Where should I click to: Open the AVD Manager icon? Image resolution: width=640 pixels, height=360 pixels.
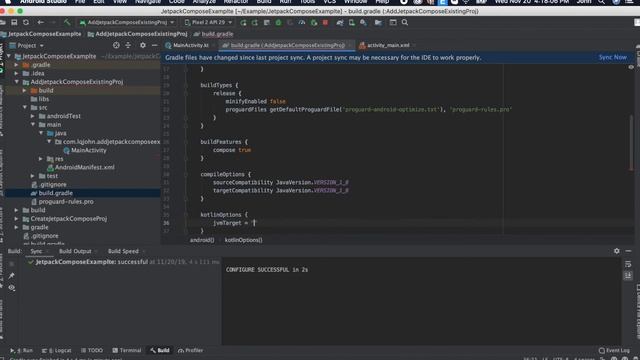coord(351,22)
